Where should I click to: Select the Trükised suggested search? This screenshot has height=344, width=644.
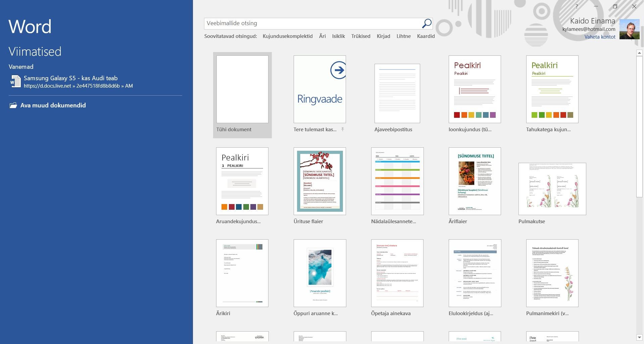click(x=361, y=36)
